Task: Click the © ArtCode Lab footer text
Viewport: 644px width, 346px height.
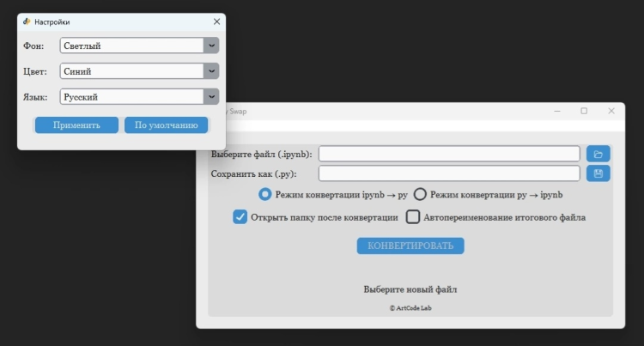Action: tap(410, 308)
